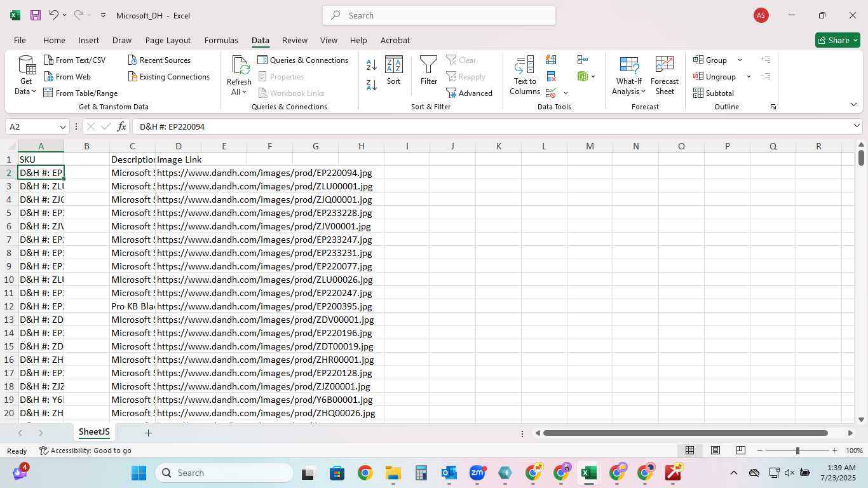The width and height of the screenshot is (868, 488).
Task: Switch to the Page Layout tab
Action: 168,40
